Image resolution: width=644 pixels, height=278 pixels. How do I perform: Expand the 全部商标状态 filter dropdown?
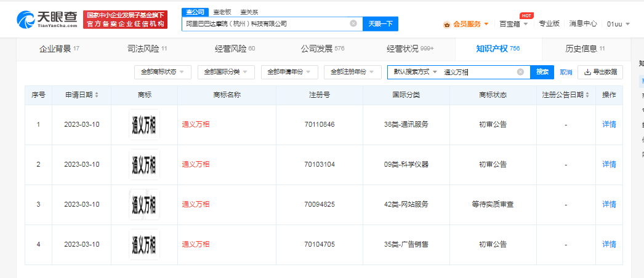163,72
